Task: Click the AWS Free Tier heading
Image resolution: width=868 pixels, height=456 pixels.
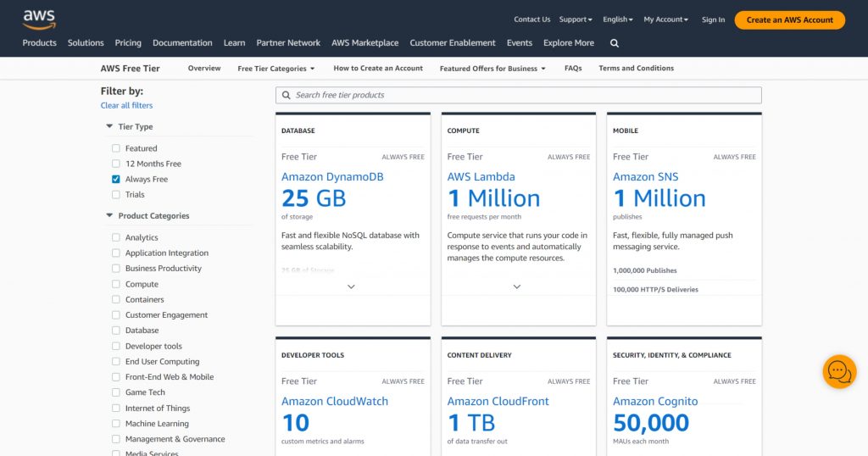Action: (130, 69)
